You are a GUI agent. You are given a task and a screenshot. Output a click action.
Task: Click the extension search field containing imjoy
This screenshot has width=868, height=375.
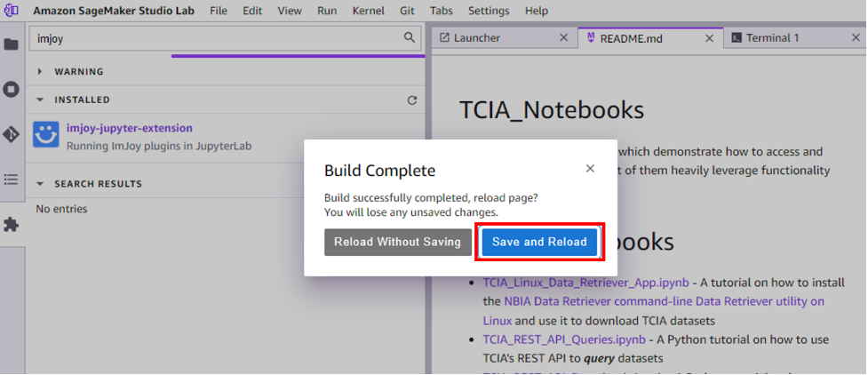point(226,37)
